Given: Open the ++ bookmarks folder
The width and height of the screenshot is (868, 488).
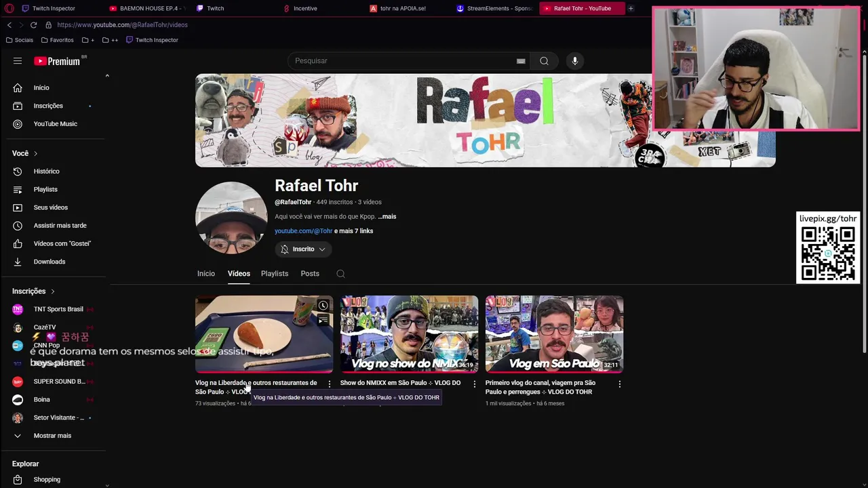Looking at the screenshot, I should click(110, 40).
